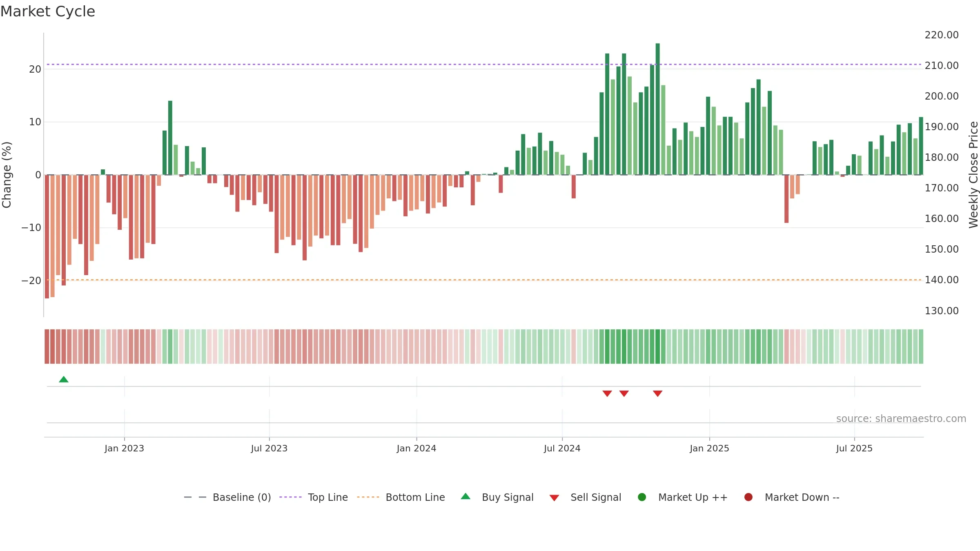Toggle the Bottom Line legend entry

point(401,497)
